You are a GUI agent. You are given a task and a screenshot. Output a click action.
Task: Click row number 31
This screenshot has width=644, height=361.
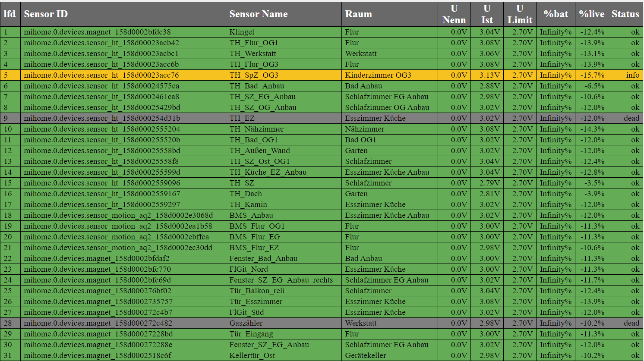point(8,355)
